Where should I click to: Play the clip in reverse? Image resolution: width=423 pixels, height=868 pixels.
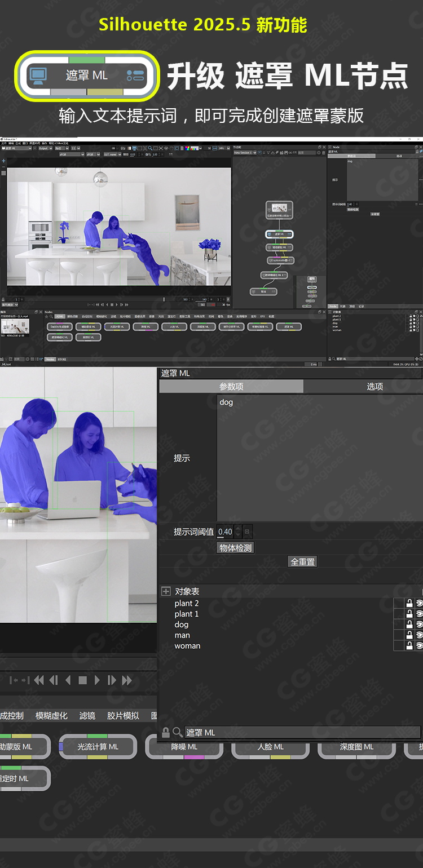pyautogui.click(x=68, y=680)
